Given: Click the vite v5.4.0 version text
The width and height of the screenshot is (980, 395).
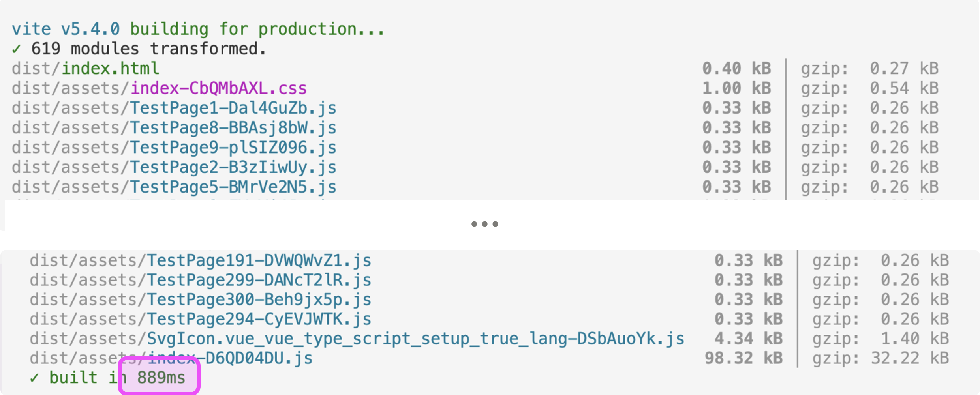Looking at the screenshot, I should 66,29.
